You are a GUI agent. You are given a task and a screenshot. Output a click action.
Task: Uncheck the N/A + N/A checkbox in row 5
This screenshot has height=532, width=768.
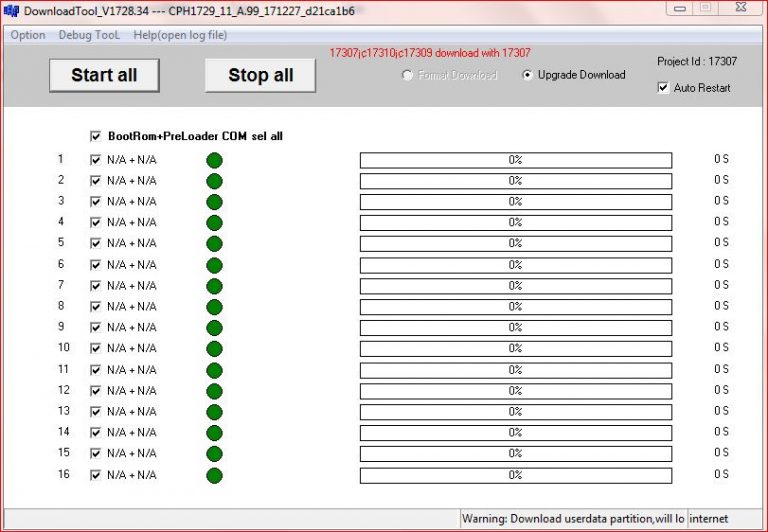click(x=96, y=243)
